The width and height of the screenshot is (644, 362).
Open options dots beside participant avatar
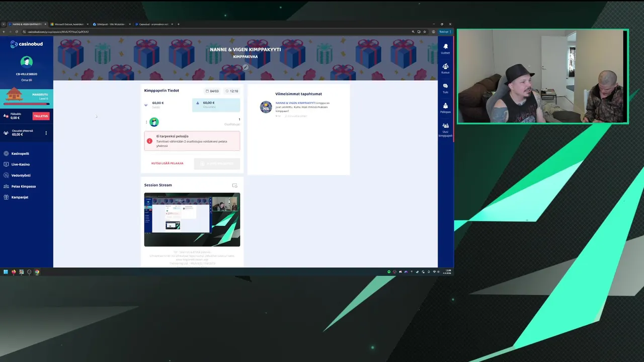tap(146, 122)
